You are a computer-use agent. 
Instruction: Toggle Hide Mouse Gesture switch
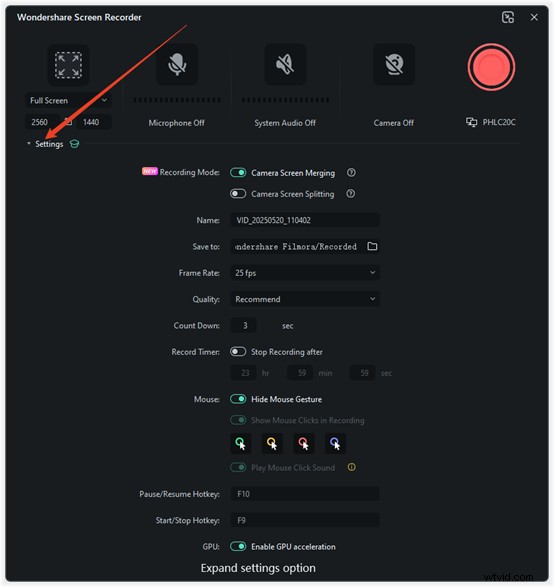pos(238,399)
